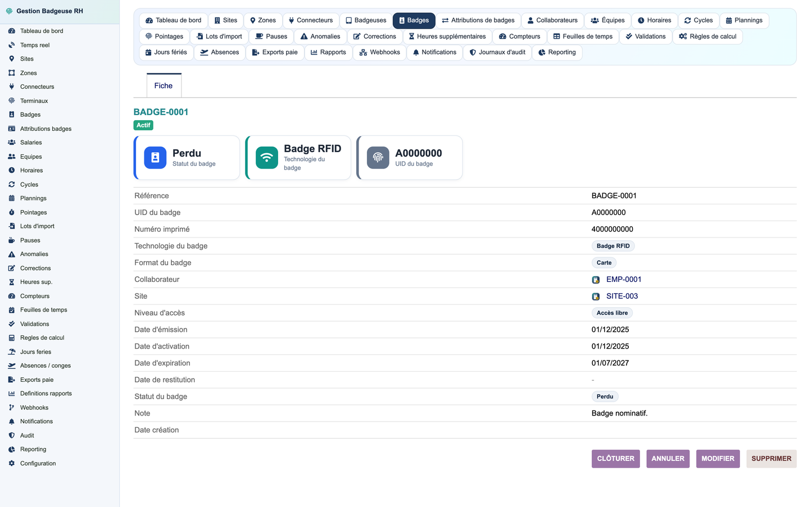Click the CLÔTURER button
812x507 pixels.
[615, 459]
